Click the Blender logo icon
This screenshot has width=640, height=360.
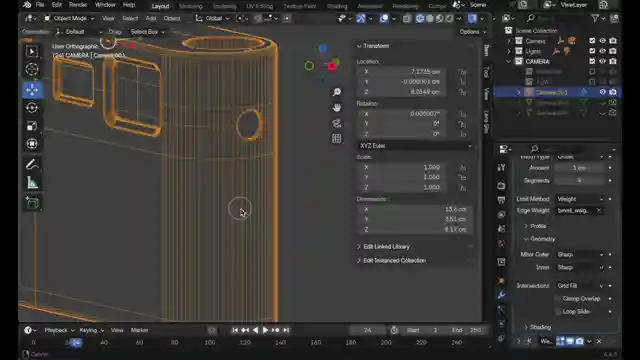coord(27,5)
